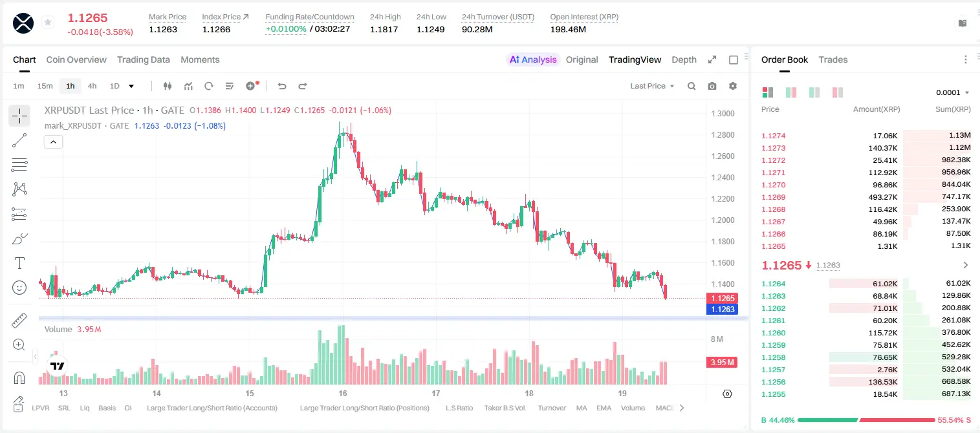The image size is (980, 433).
Task: Open the Coin Overview tab
Action: (76, 59)
